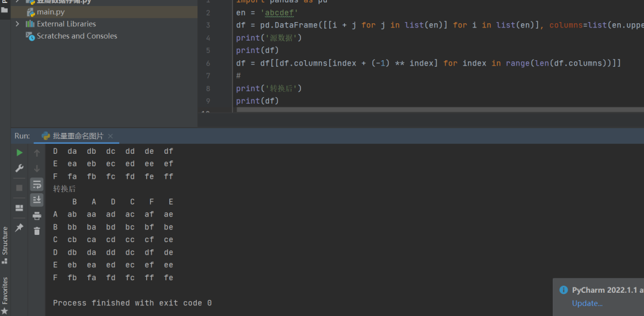Toggle soft-wrap in console output
This screenshot has height=316, width=644.
pyautogui.click(x=37, y=184)
